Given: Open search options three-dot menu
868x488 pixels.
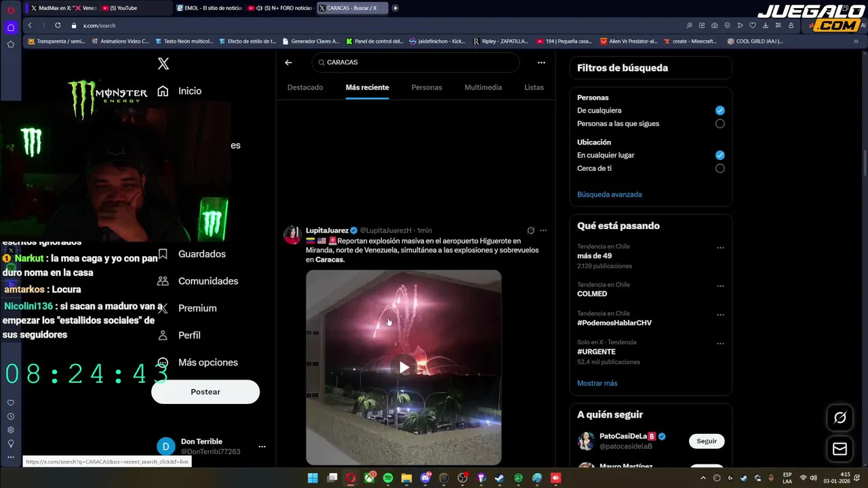Looking at the screenshot, I should pyautogui.click(x=541, y=62).
